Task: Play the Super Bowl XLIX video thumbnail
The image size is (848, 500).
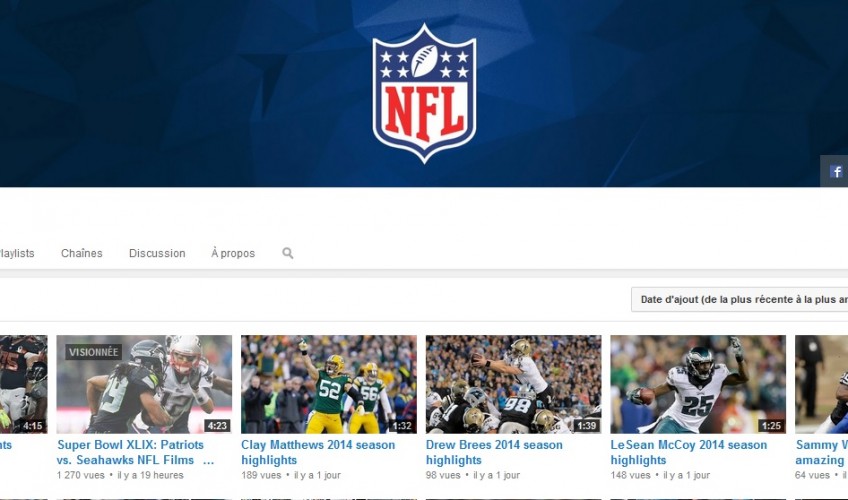Action: click(144, 384)
